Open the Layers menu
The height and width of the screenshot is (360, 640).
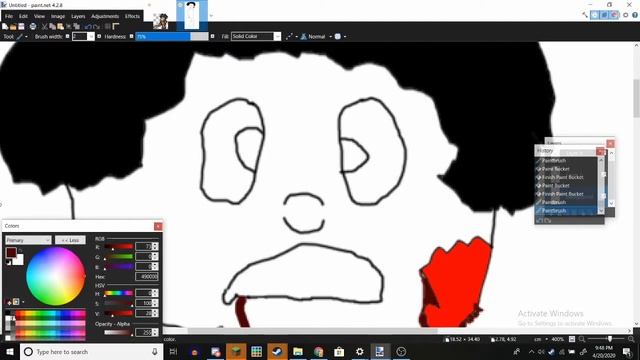[78, 16]
